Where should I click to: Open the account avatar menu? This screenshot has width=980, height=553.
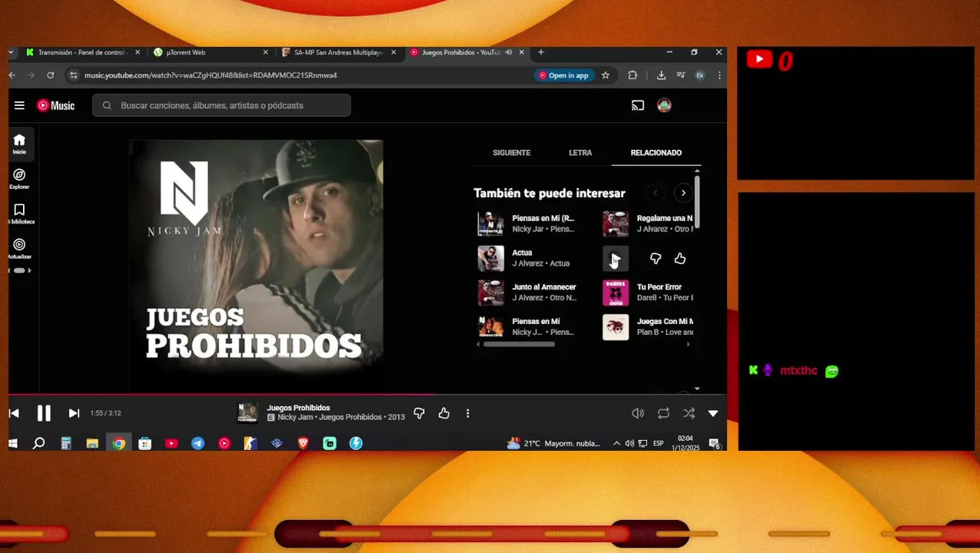tap(664, 105)
